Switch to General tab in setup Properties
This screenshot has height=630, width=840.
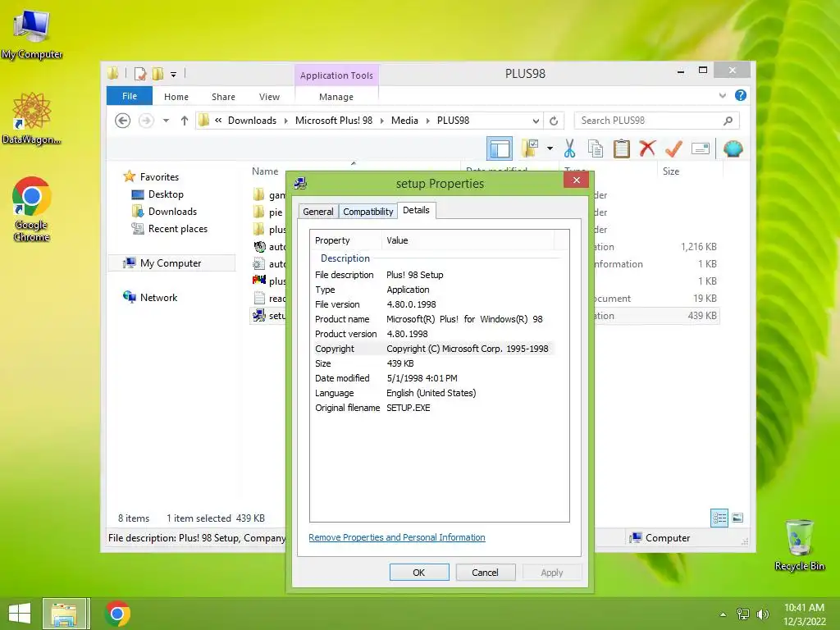point(318,212)
